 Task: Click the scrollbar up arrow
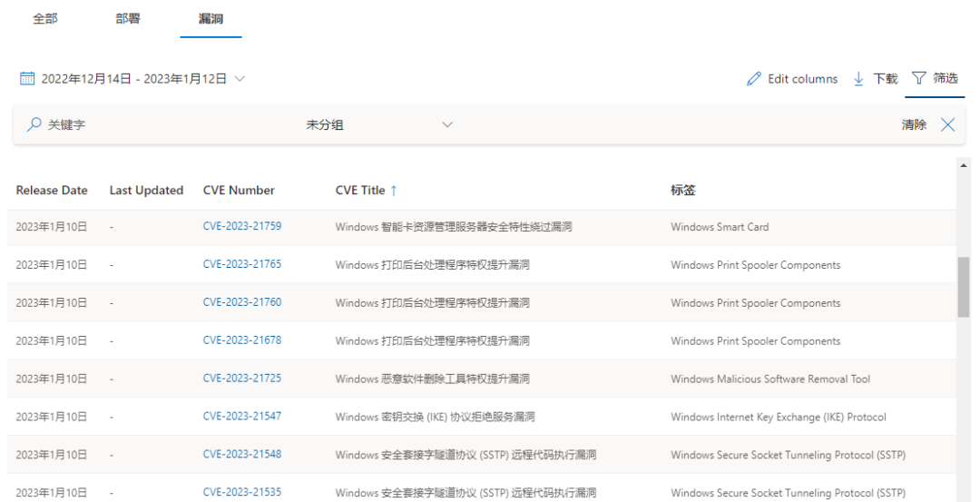[963, 165]
